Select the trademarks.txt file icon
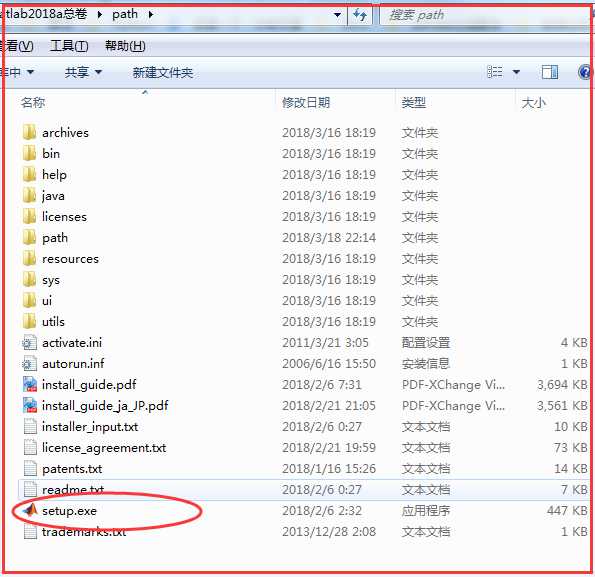 (x=30, y=531)
